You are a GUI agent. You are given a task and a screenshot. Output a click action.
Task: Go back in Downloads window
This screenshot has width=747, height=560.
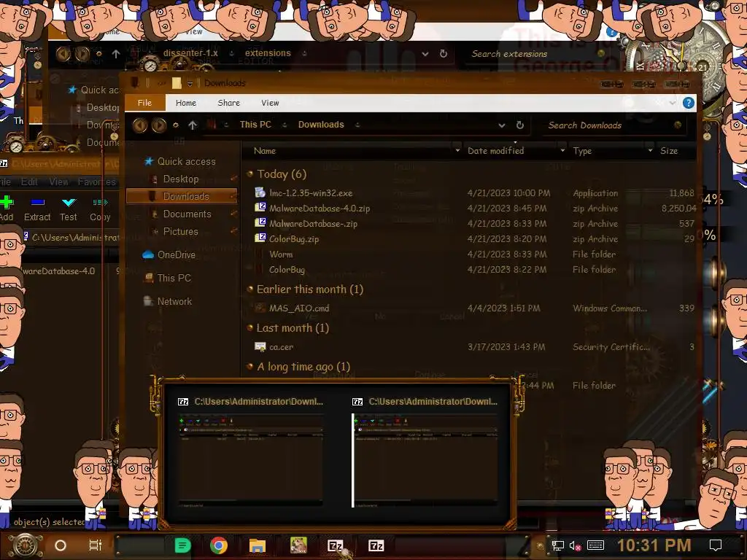coord(140,125)
